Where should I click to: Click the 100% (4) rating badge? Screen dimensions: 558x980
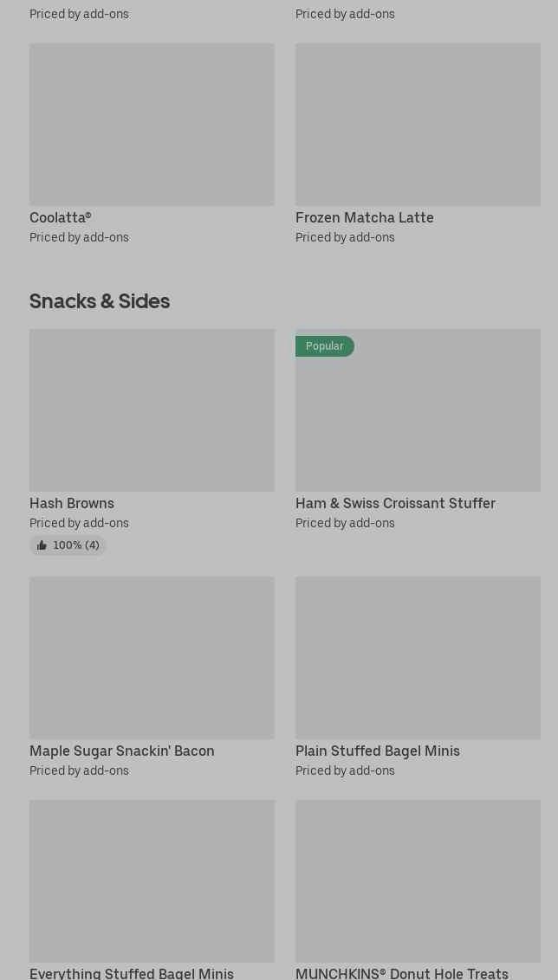click(75, 545)
